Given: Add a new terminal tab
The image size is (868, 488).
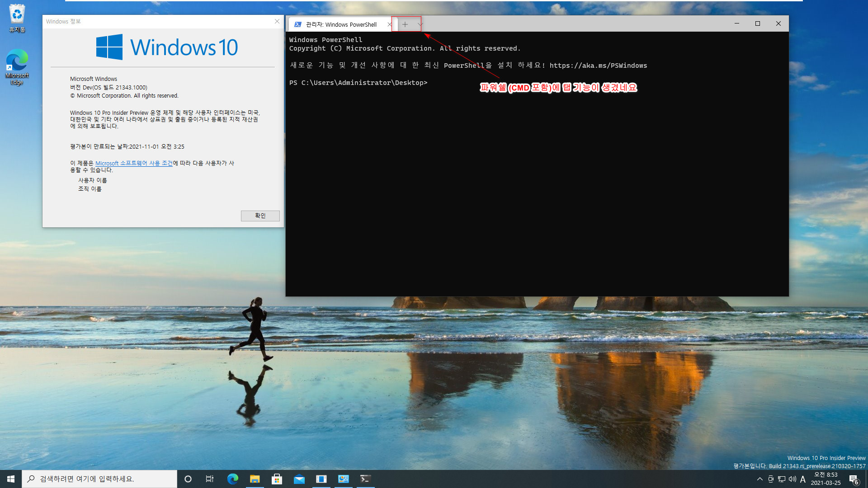Looking at the screenshot, I should pyautogui.click(x=405, y=24).
